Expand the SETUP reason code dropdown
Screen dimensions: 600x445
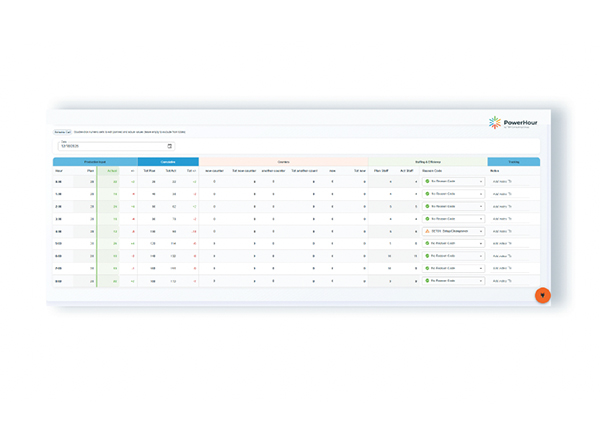pos(480,231)
